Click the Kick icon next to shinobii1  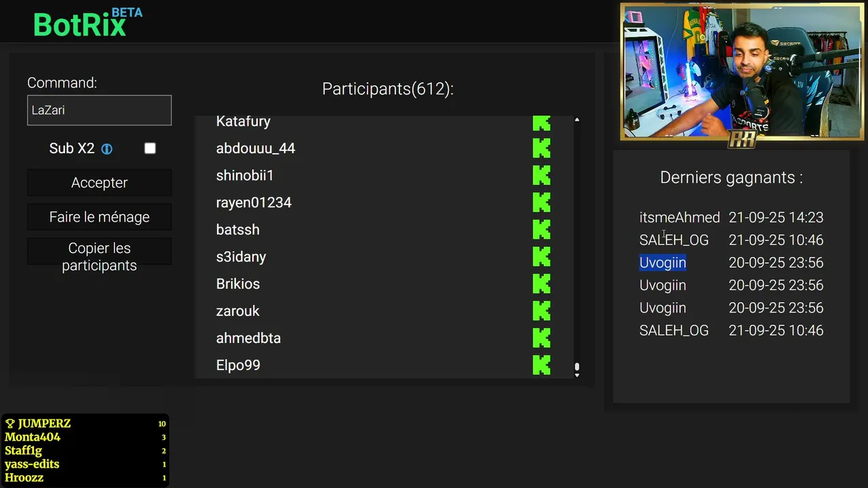click(541, 176)
